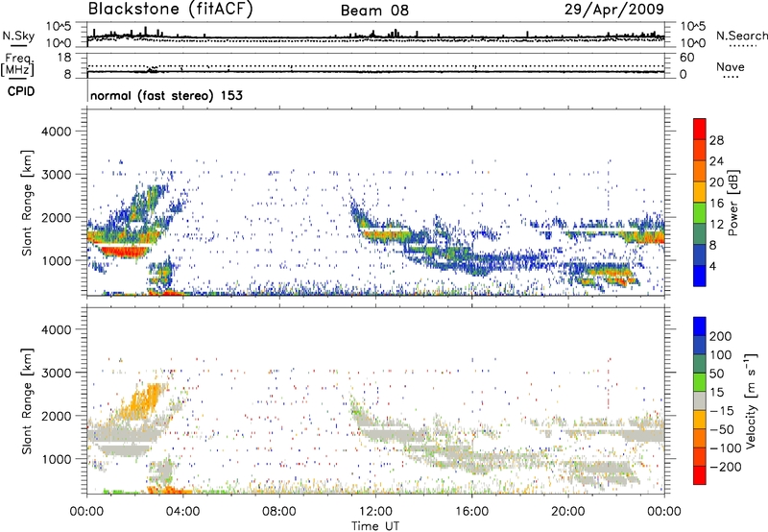Click the "100" label on Velocity color bar
The height and width of the screenshot is (532, 768).
coord(721,355)
